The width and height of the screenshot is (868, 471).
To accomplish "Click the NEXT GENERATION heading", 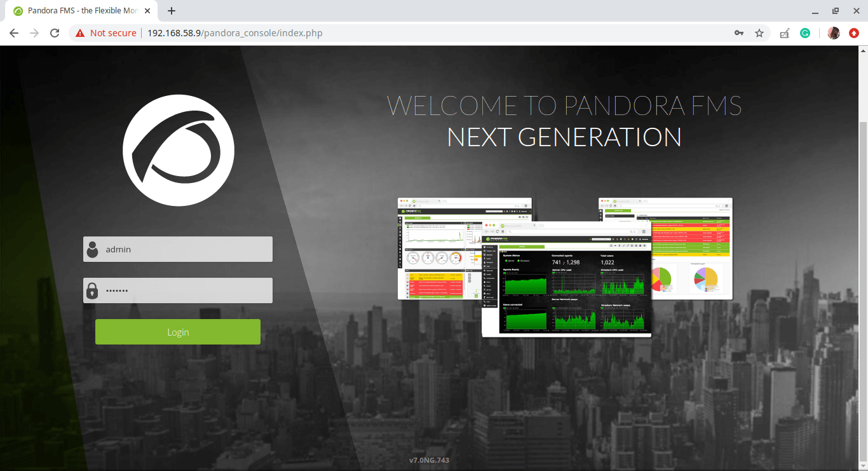I will (564, 137).
